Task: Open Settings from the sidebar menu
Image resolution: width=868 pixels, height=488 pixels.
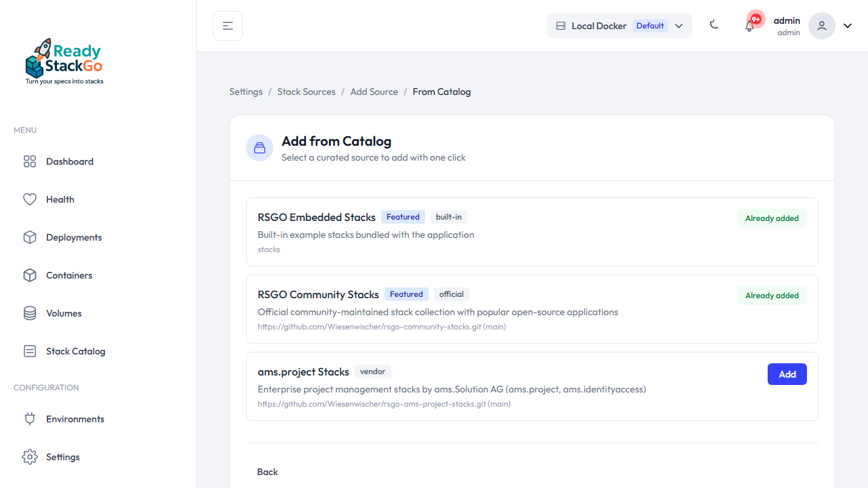Action: (62, 457)
